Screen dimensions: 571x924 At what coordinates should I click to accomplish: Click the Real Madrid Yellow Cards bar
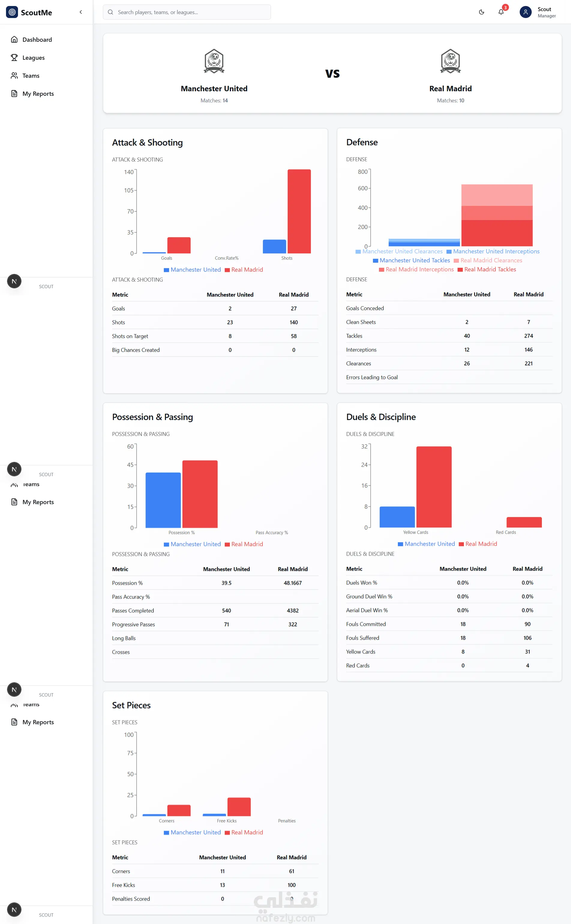(x=434, y=487)
